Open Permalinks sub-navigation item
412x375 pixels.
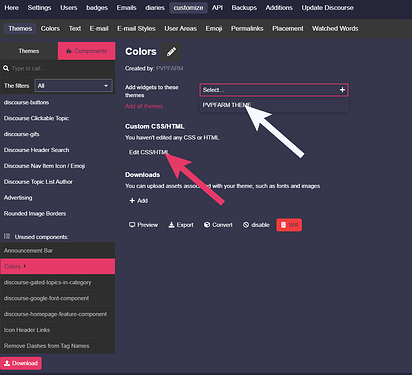[x=247, y=29]
